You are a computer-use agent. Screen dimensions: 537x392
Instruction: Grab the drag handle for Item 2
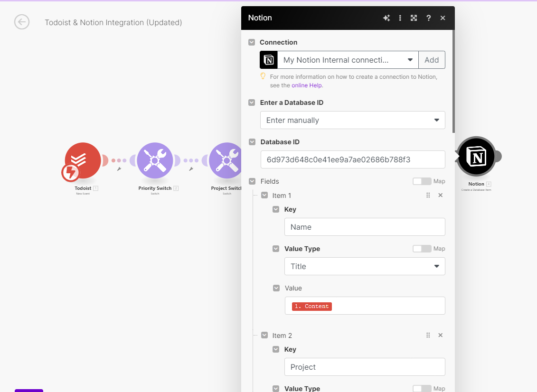[x=428, y=335]
